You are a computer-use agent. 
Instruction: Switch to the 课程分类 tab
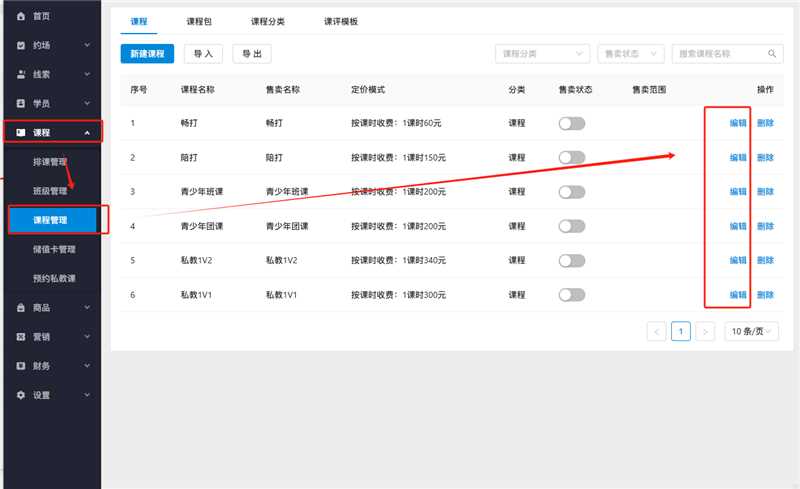click(268, 21)
